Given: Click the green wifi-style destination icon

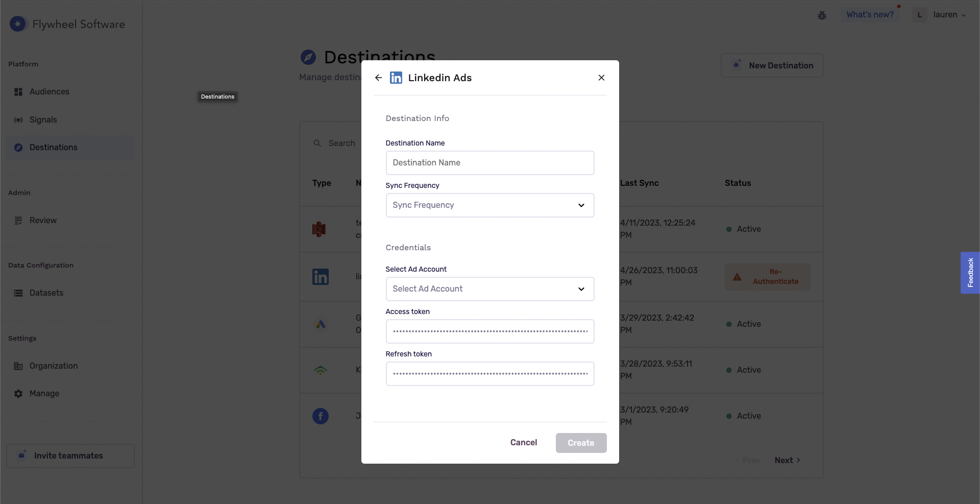Looking at the screenshot, I should (321, 370).
